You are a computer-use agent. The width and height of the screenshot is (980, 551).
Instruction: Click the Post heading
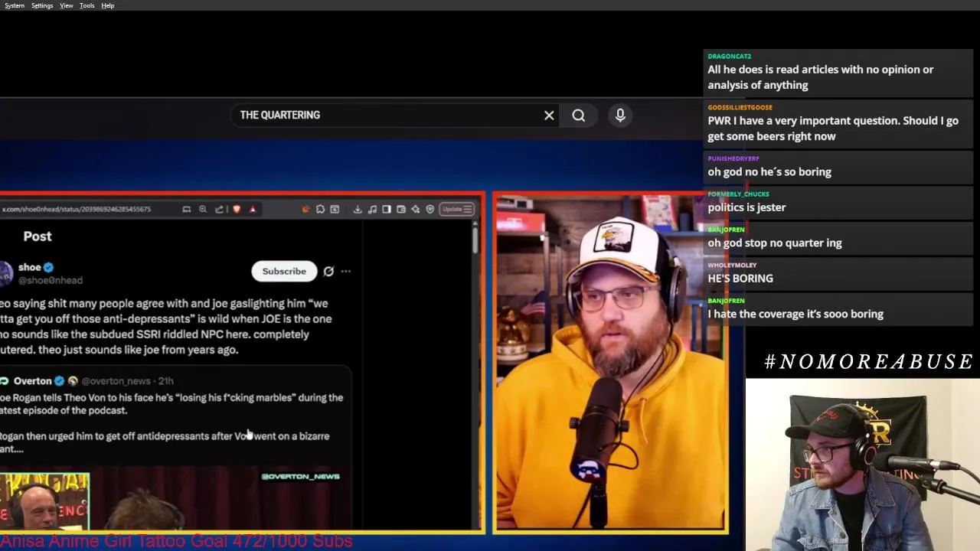coord(38,236)
